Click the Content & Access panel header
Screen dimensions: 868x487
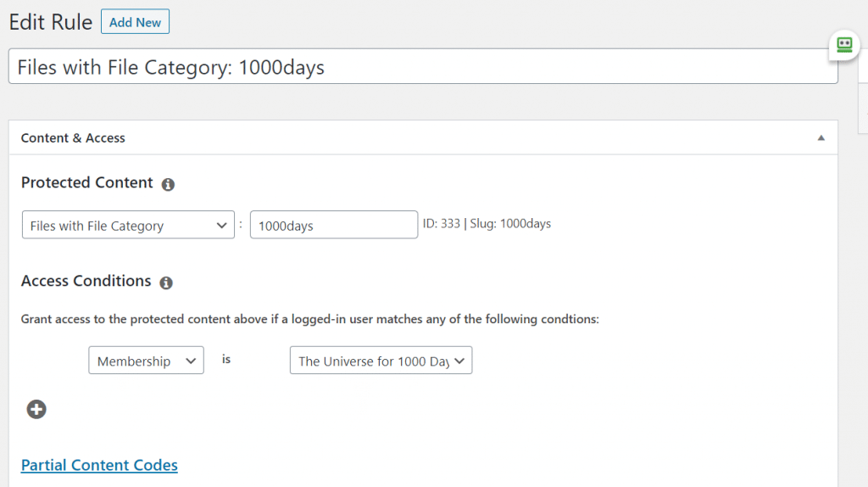[x=73, y=138]
